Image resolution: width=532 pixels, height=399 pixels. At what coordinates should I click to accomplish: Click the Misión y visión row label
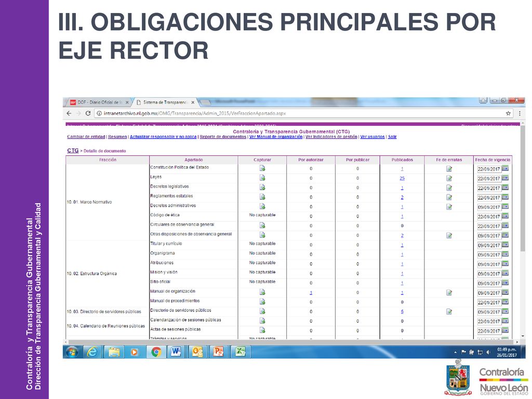164,272
